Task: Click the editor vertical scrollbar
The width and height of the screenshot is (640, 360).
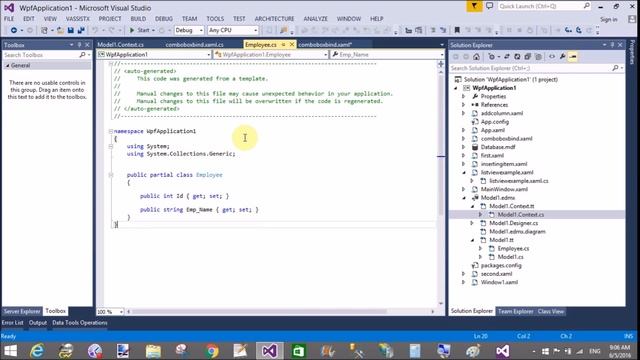Action: (x=441, y=188)
